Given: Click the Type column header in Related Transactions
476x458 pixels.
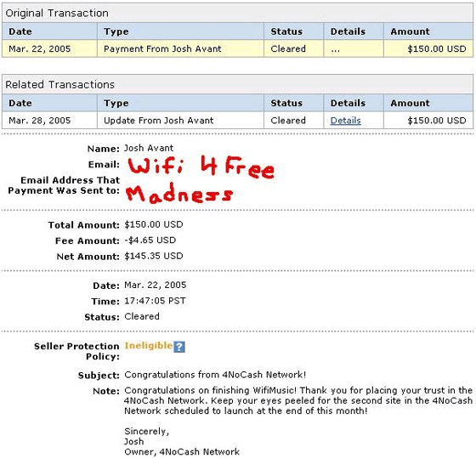Looking at the screenshot, I should (x=116, y=103).
